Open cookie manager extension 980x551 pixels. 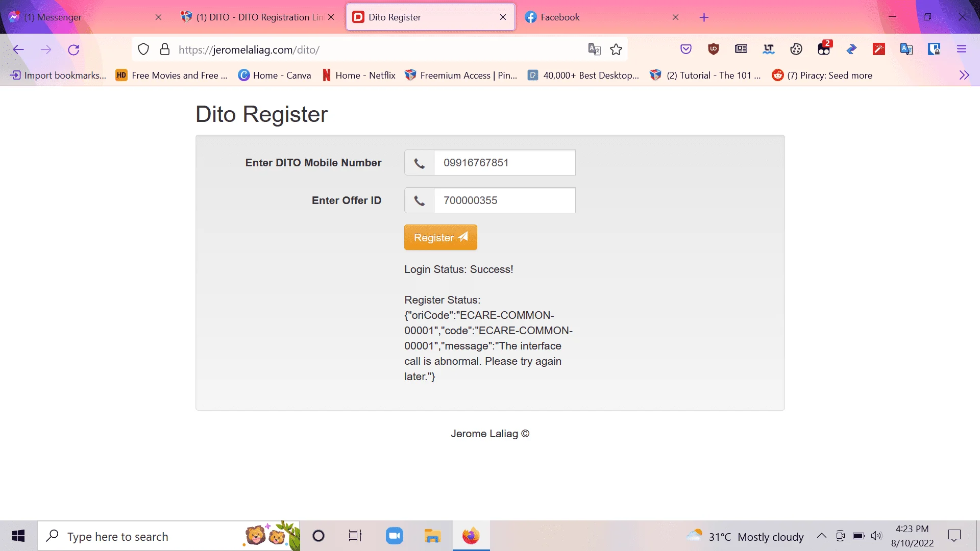point(796,49)
